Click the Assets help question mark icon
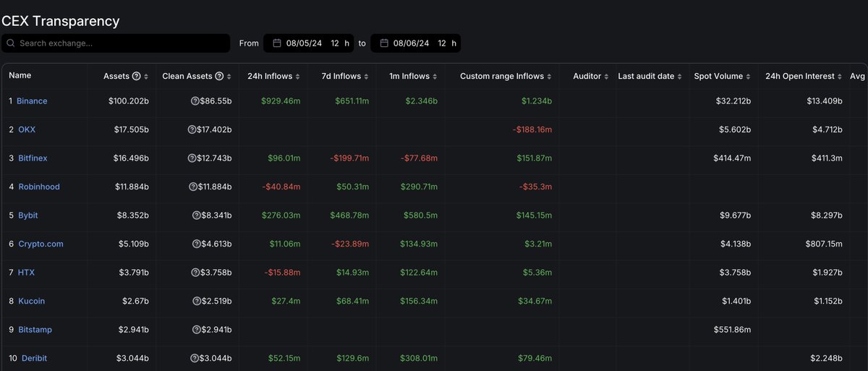868x371 pixels. click(137, 76)
